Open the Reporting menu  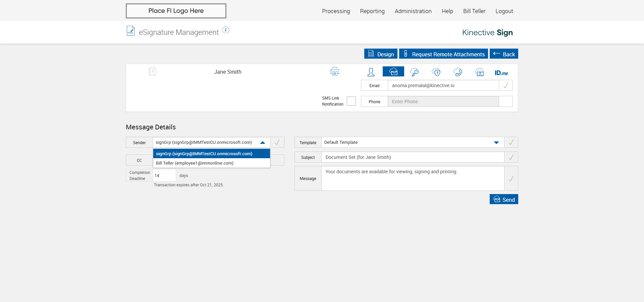[372, 11]
